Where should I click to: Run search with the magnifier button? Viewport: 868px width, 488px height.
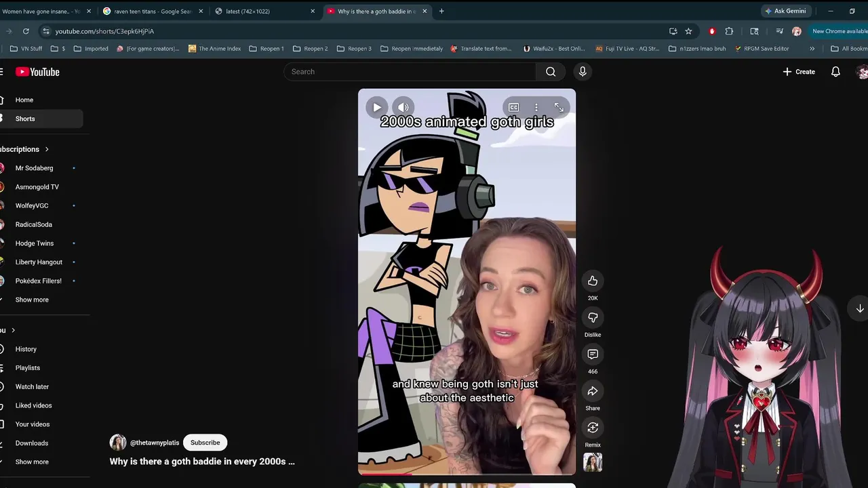click(551, 72)
